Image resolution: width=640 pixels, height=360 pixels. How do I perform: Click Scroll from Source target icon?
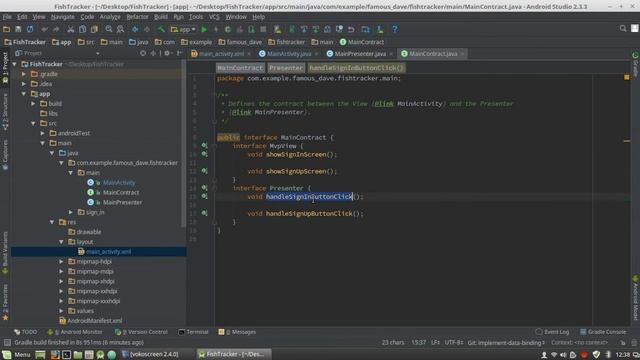pos(143,53)
